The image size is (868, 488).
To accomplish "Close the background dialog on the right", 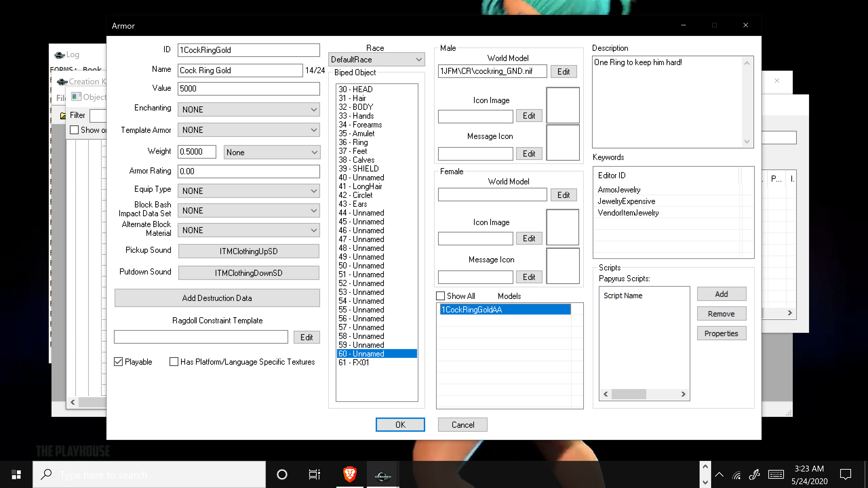I will [x=777, y=80].
